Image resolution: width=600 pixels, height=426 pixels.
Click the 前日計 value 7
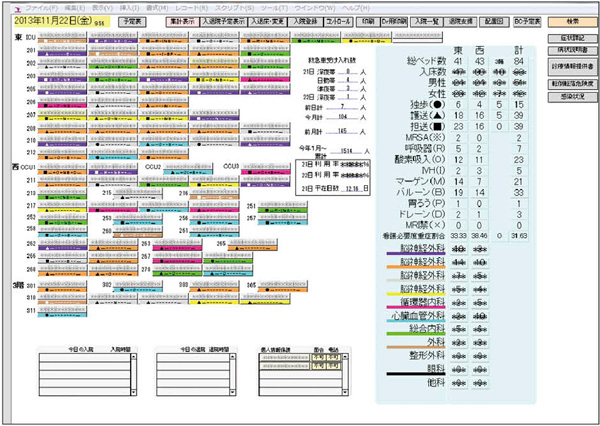pos(342,106)
